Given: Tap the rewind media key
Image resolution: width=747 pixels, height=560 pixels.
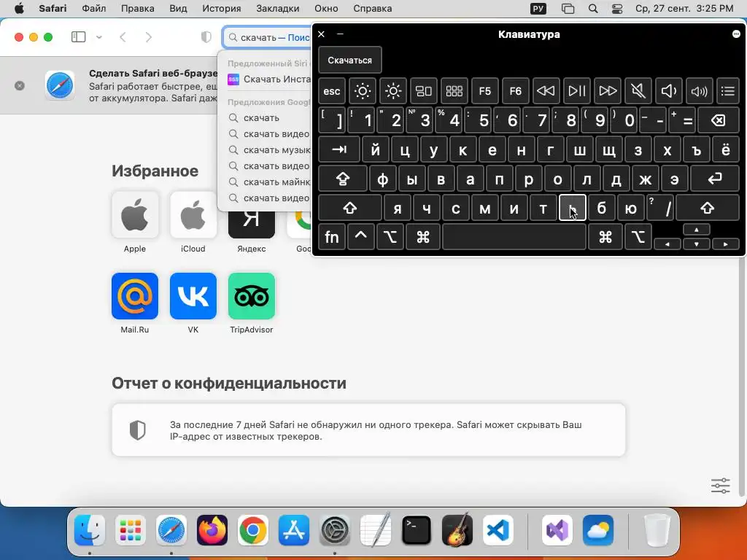Looking at the screenshot, I should click(x=546, y=91).
